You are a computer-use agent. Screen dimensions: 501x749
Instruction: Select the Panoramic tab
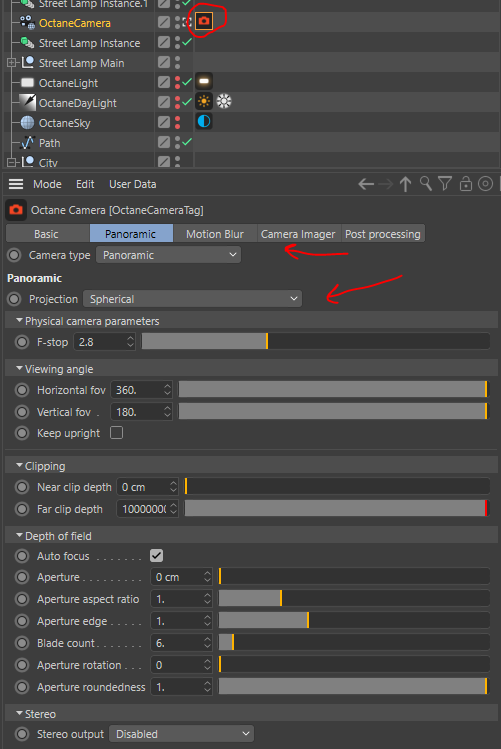(131, 234)
